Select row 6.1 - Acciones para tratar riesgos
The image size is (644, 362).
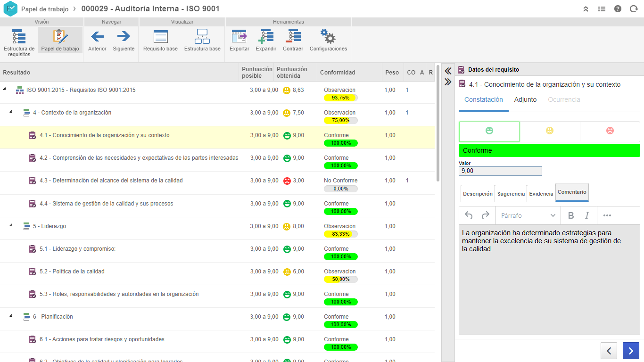click(217, 342)
